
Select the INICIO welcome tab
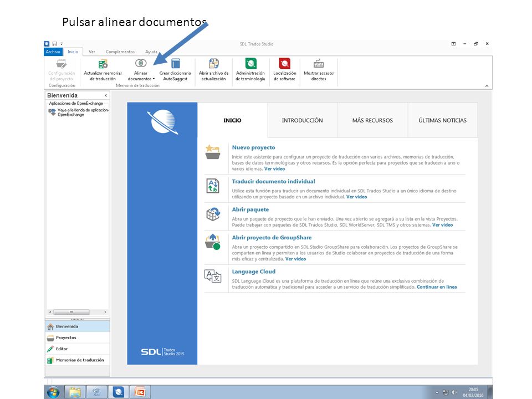pos(232,120)
